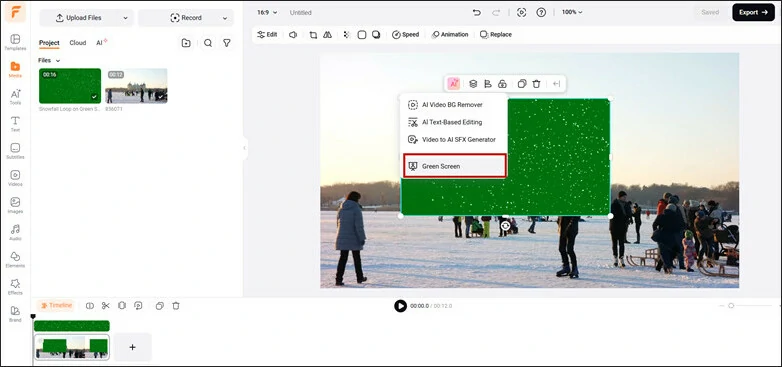Lock the selected green clip
Screen dimensions: 782x367
(x=502, y=84)
